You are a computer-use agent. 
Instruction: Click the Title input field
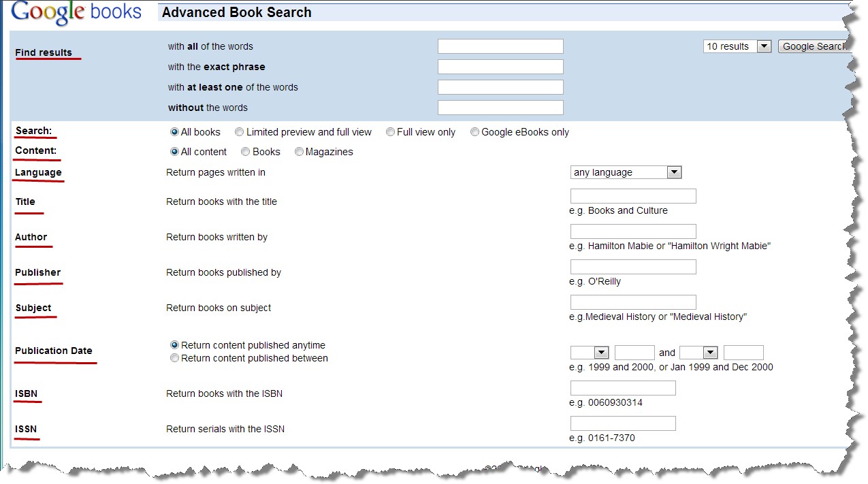pos(633,196)
